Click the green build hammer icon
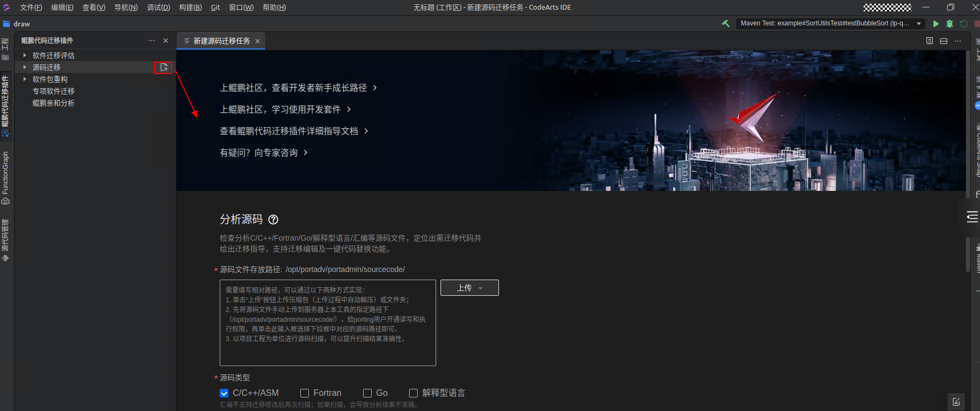Screen dimensions: 980x411 (x=726, y=24)
